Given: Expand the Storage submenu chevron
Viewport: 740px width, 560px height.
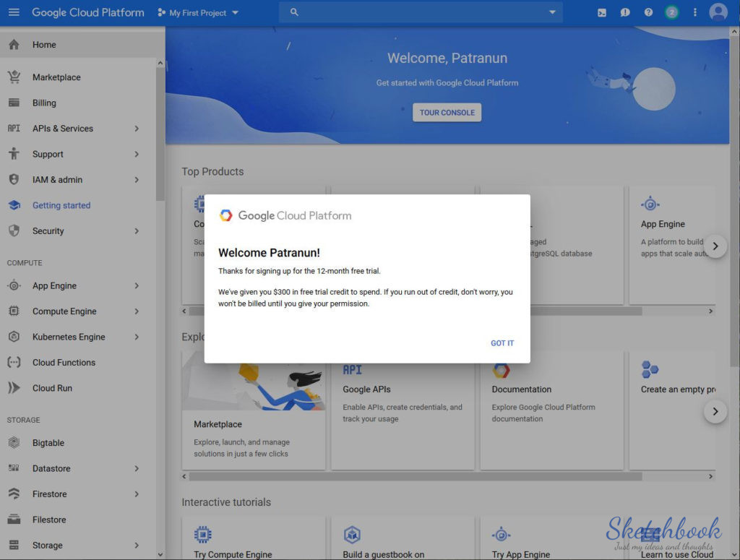Looking at the screenshot, I should [137, 546].
